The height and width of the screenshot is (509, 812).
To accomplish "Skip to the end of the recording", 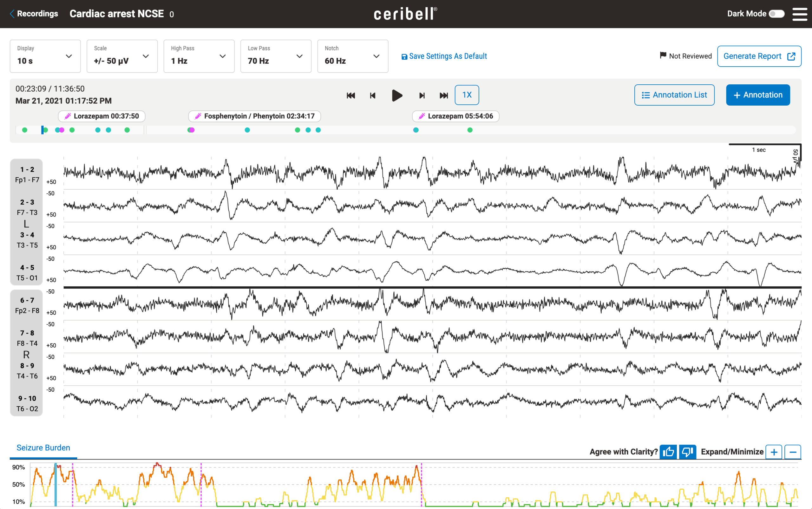I will [x=444, y=95].
